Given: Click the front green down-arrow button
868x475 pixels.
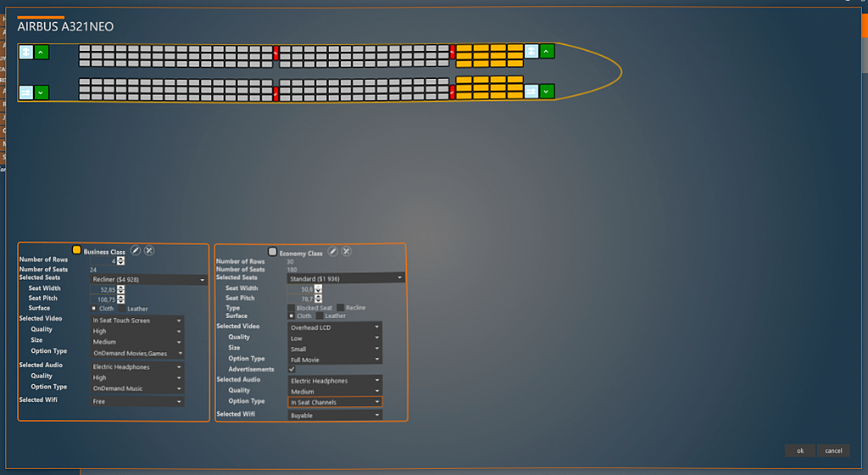Looking at the screenshot, I should point(547,92).
